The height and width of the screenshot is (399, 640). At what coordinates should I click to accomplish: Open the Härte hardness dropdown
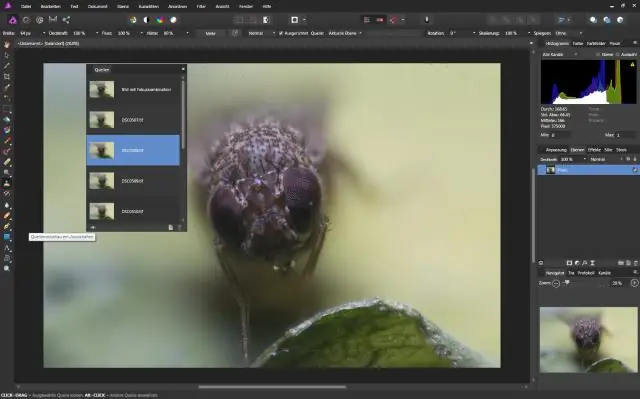click(x=187, y=33)
